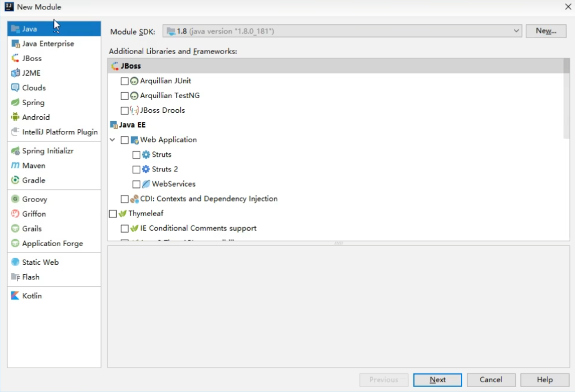Click the Clouds icon

pos(15,88)
